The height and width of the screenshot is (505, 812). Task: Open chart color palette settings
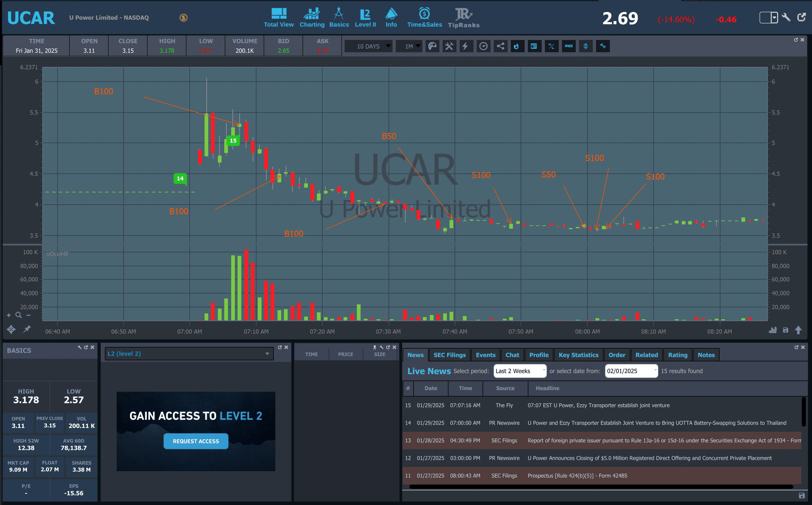pyautogui.click(x=432, y=46)
